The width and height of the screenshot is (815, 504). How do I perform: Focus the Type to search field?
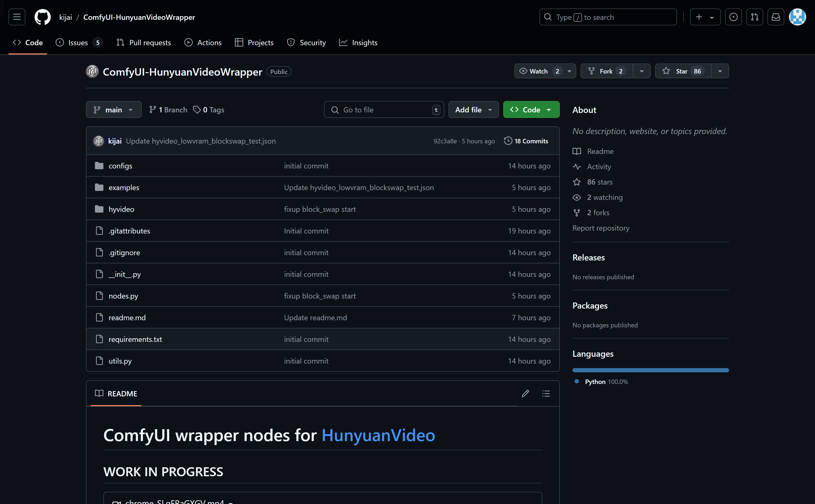point(608,17)
